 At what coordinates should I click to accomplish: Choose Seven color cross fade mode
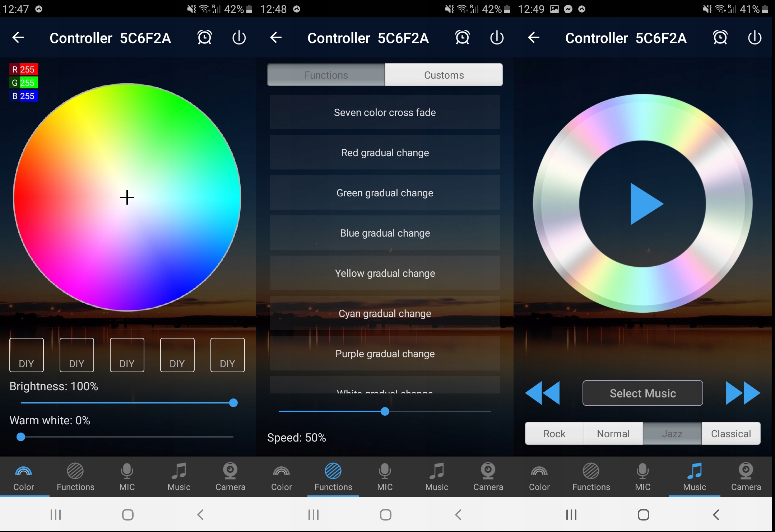click(x=385, y=112)
